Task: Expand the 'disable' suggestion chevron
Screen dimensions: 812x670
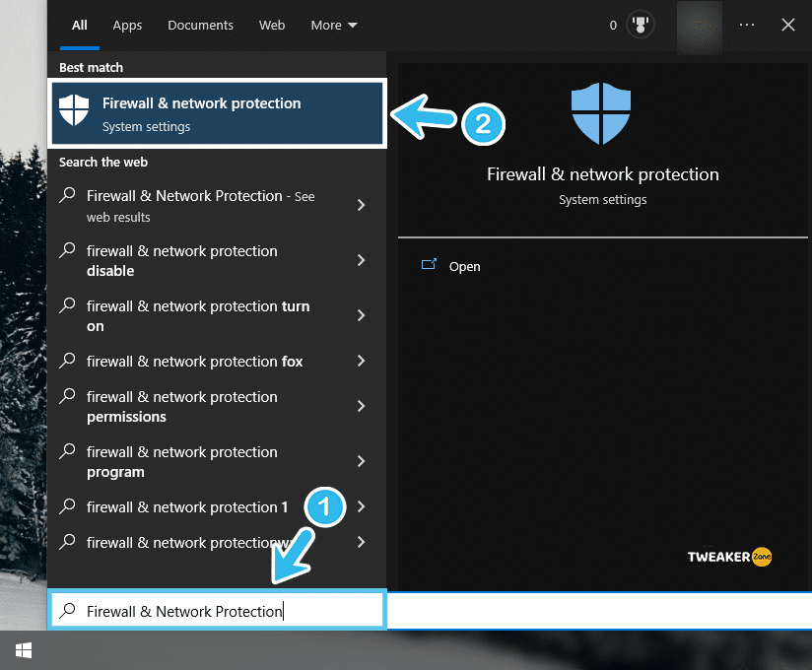Action: coord(362,260)
